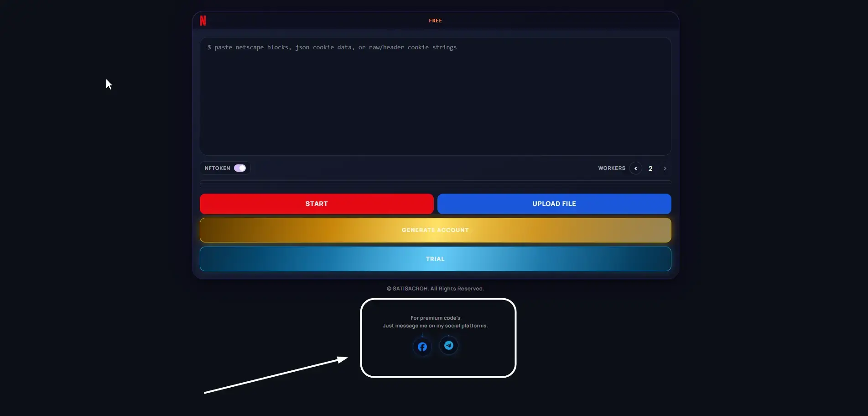
Task: Click the red START button
Action: 317,204
